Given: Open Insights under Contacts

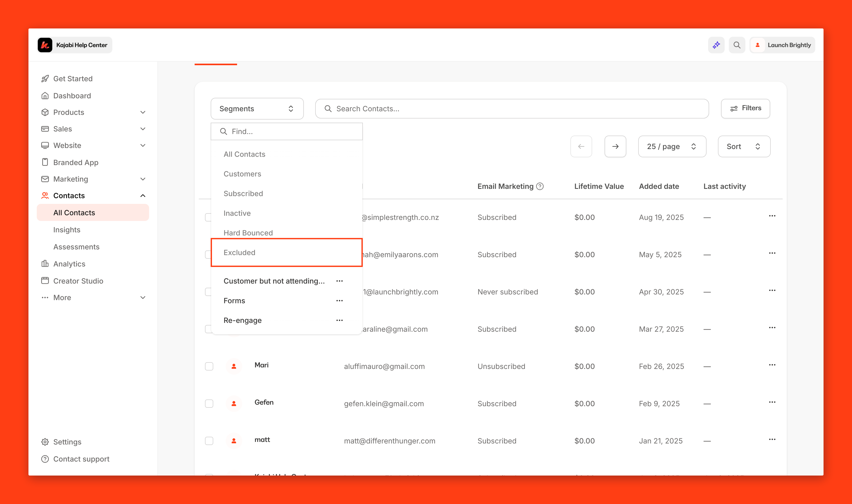Looking at the screenshot, I should (x=67, y=229).
